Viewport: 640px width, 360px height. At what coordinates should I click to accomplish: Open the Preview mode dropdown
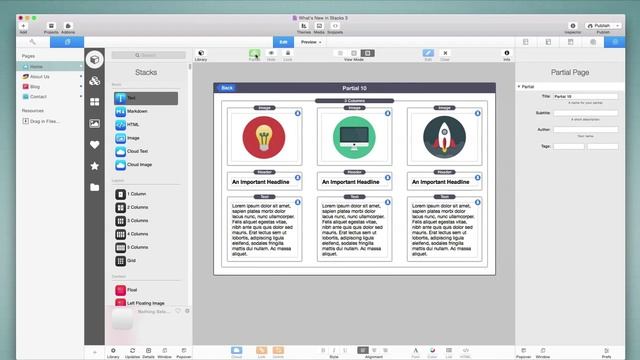pyautogui.click(x=311, y=42)
